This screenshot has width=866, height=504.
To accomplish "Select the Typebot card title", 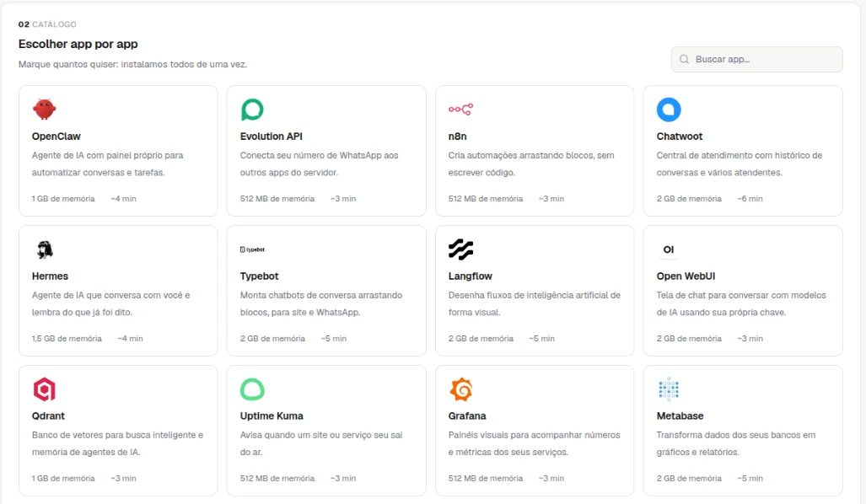I will pyautogui.click(x=259, y=276).
